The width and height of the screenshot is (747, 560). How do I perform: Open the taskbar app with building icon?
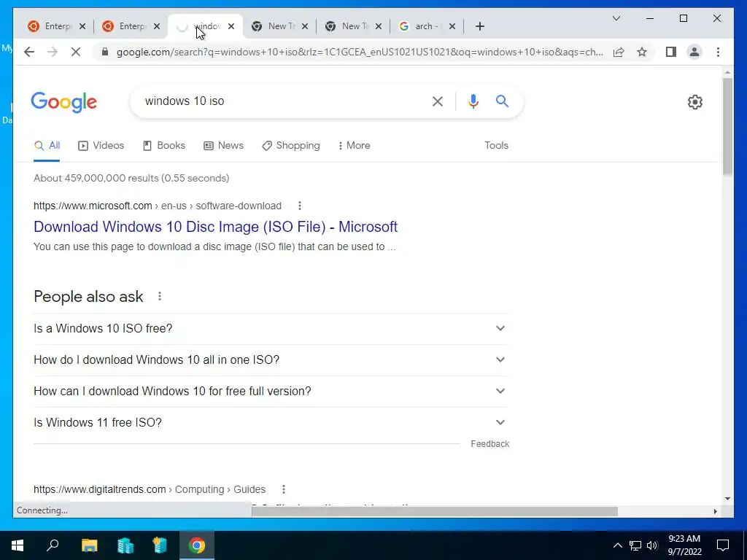[x=125, y=545]
